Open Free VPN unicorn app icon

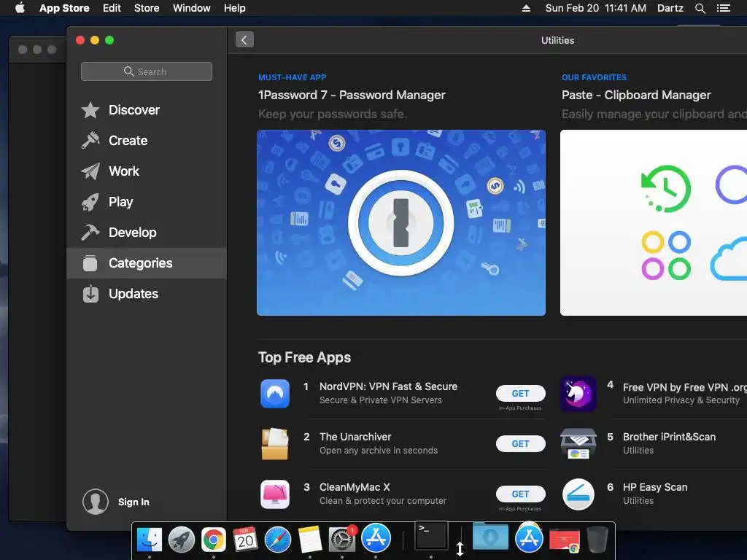[578, 393]
